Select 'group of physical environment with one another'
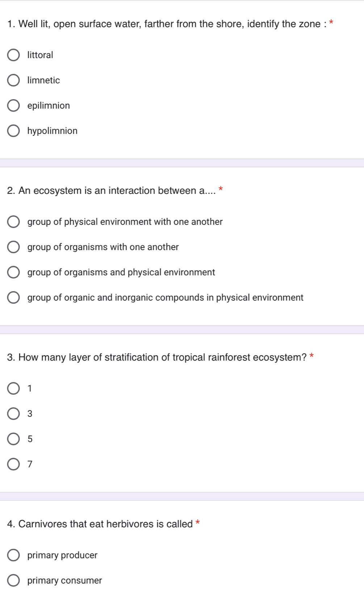The height and width of the screenshot is (596, 364). [x=14, y=222]
